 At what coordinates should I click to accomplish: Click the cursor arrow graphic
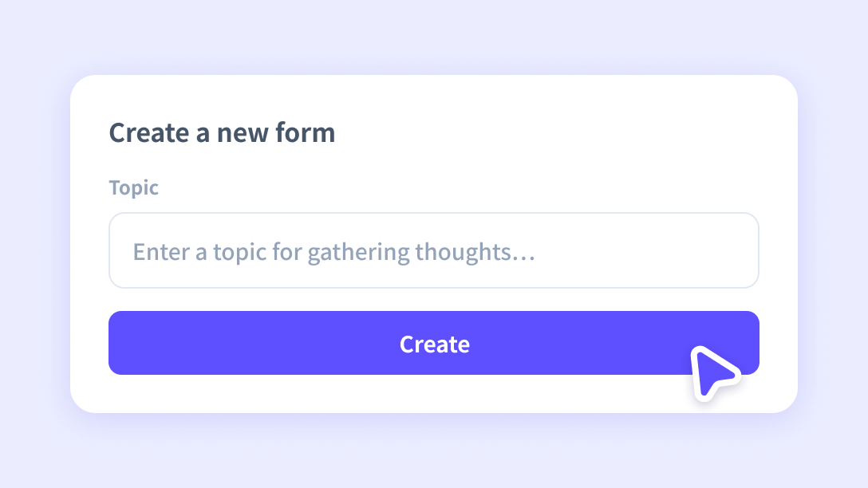pyautogui.click(x=716, y=371)
